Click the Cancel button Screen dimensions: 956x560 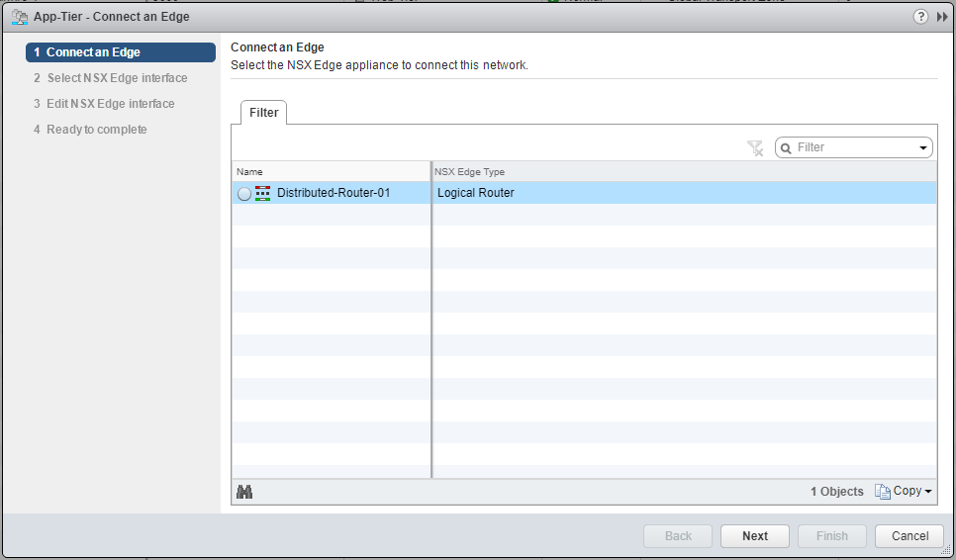(x=909, y=535)
